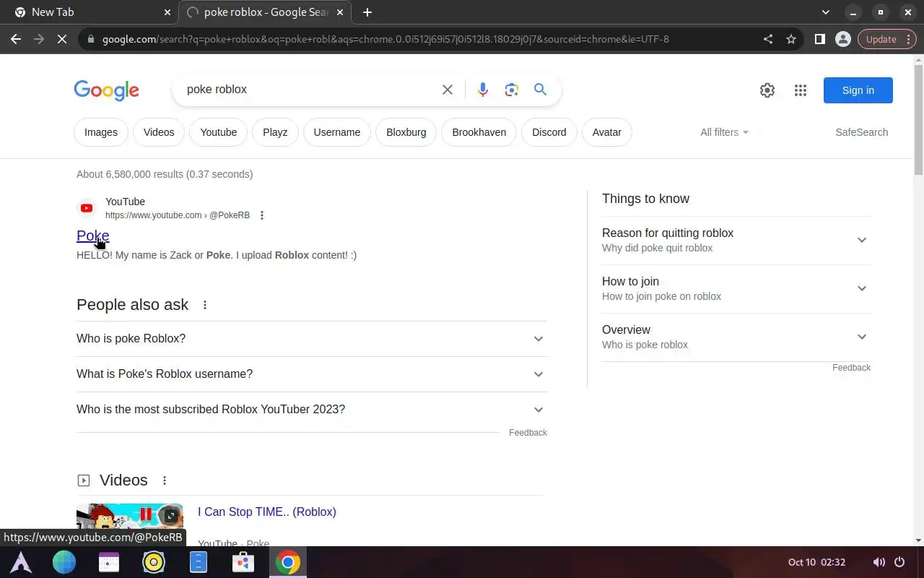
Task: Stop loading the page with the X button
Action: [62, 39]
